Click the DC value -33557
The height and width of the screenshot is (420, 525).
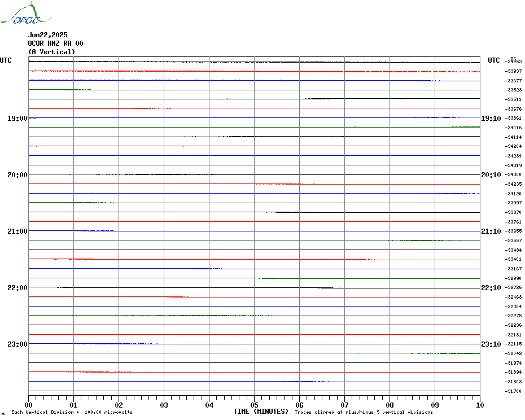[x=513, y=240]
